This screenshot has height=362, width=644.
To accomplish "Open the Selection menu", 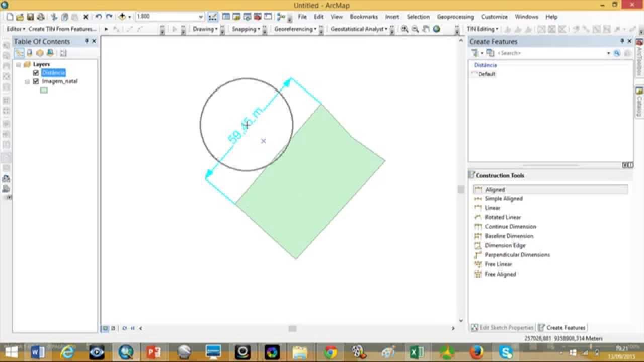I will click(x=418, y=17).
